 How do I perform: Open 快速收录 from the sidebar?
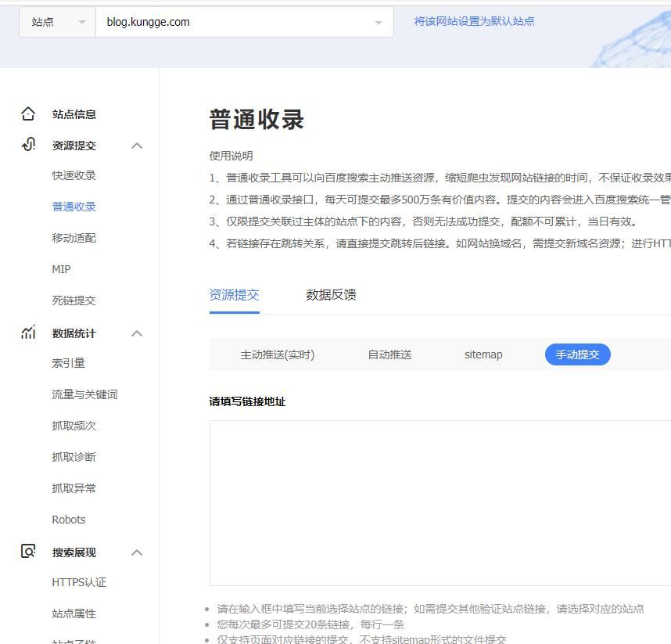(x=74, y=175)
